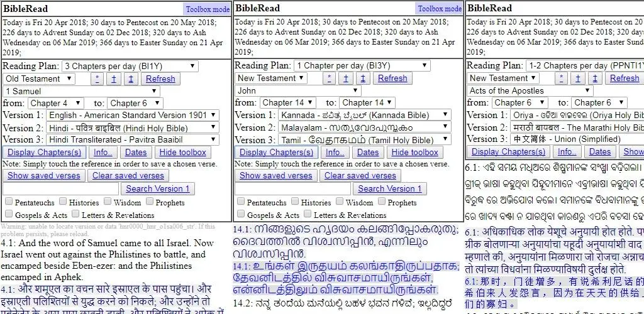Click Display Chapters(s) in the second panel

coord(277,152)
